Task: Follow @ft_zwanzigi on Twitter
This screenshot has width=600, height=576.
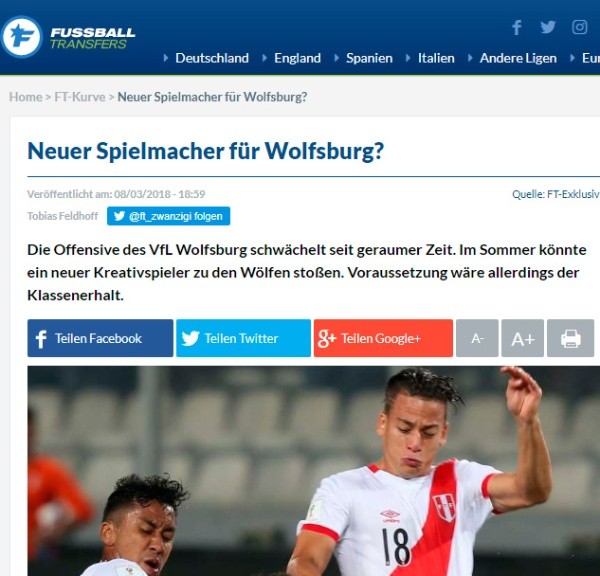Action: click(x=168, y=216)
